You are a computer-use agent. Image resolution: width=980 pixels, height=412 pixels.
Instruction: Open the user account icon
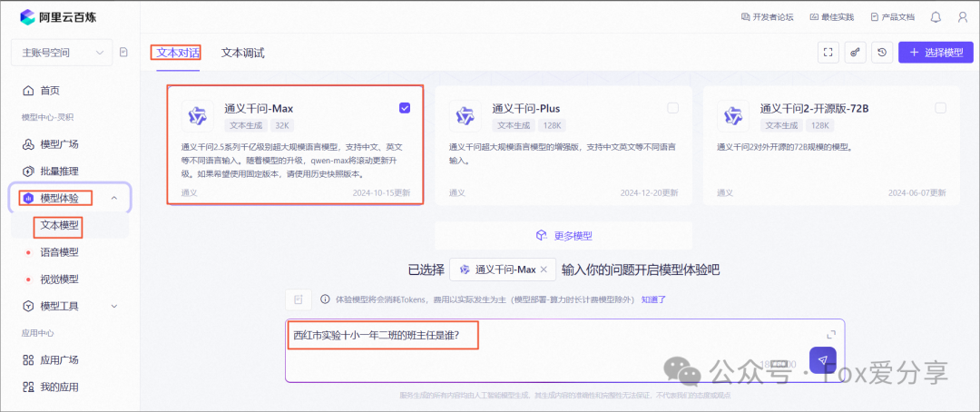[x=963, y=17]
